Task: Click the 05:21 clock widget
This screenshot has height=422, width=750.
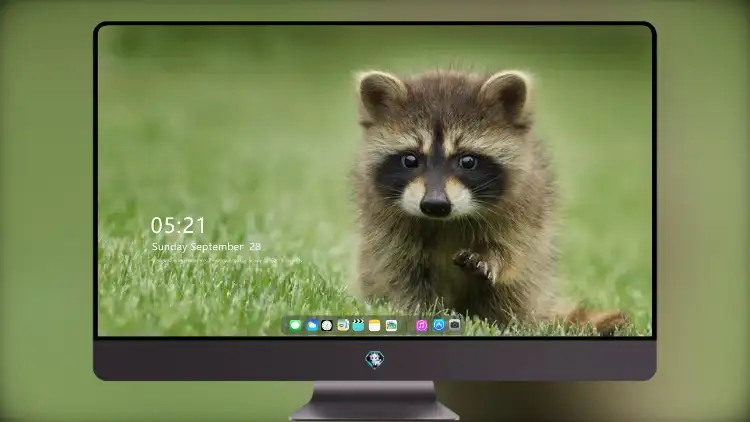Action: [x=178, y=225]
